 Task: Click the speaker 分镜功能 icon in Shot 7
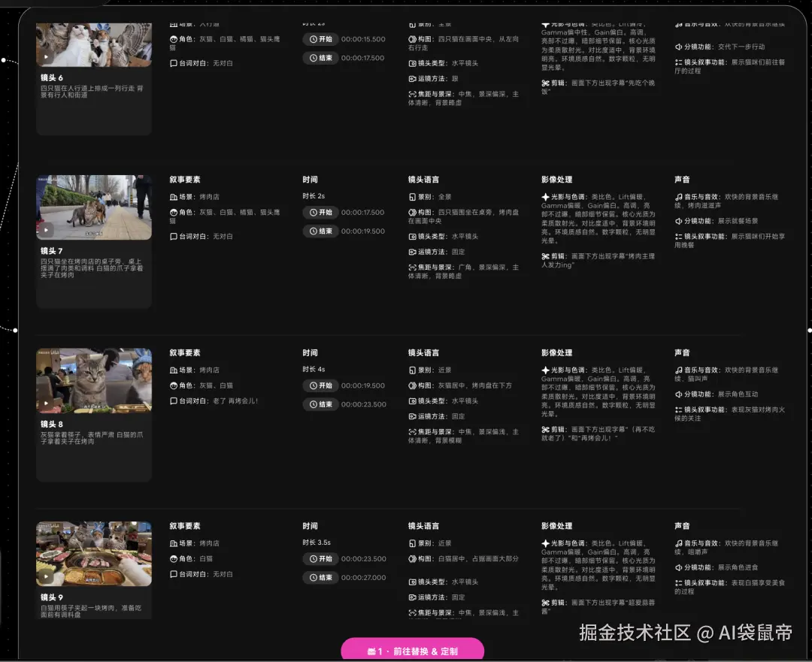pos(678,221)
